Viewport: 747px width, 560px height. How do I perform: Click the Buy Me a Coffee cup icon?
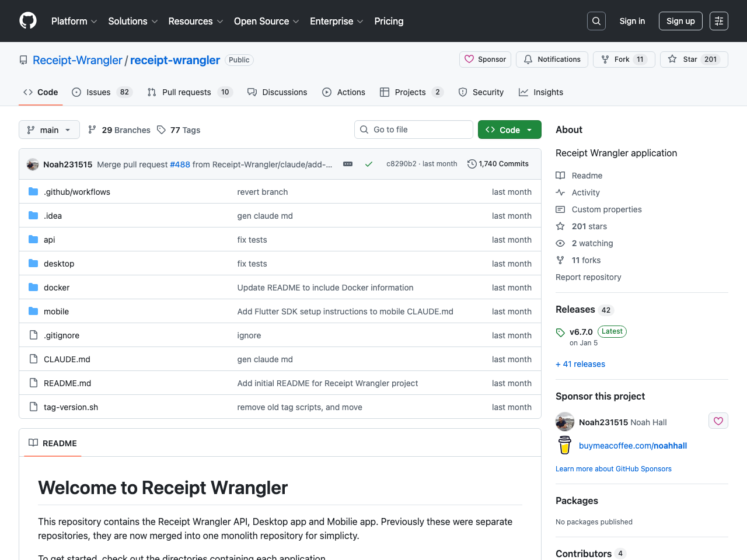coord(564,444)
